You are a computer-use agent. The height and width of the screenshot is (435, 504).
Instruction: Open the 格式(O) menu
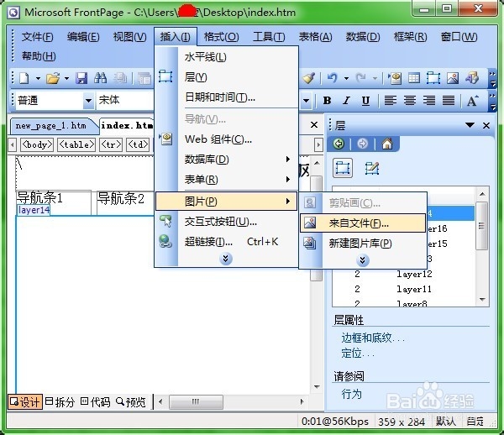(x=221, y=37)
